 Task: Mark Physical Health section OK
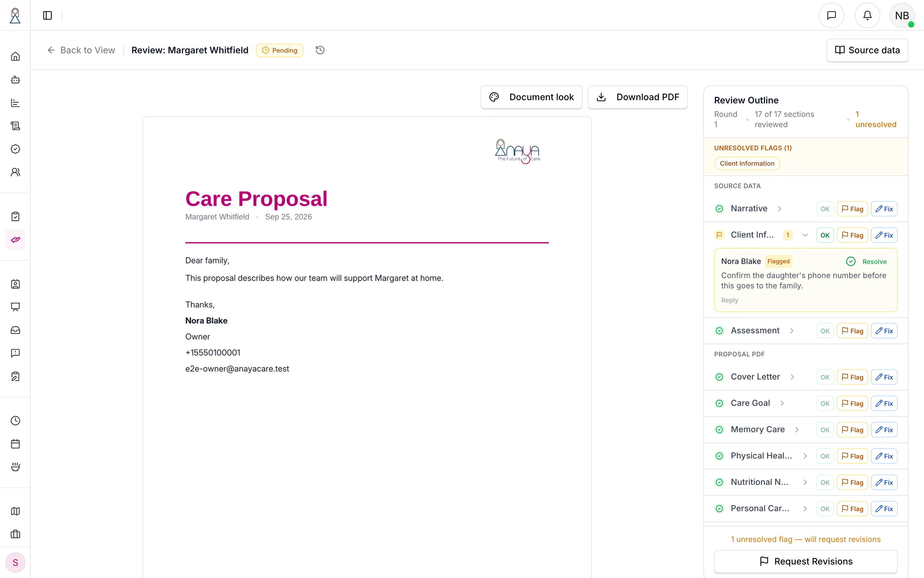[x=825, y=456]
